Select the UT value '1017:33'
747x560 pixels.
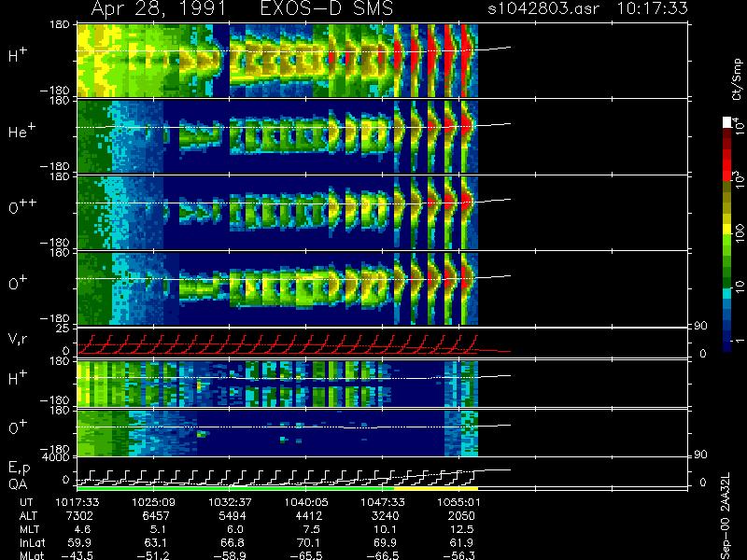(78, 502)
